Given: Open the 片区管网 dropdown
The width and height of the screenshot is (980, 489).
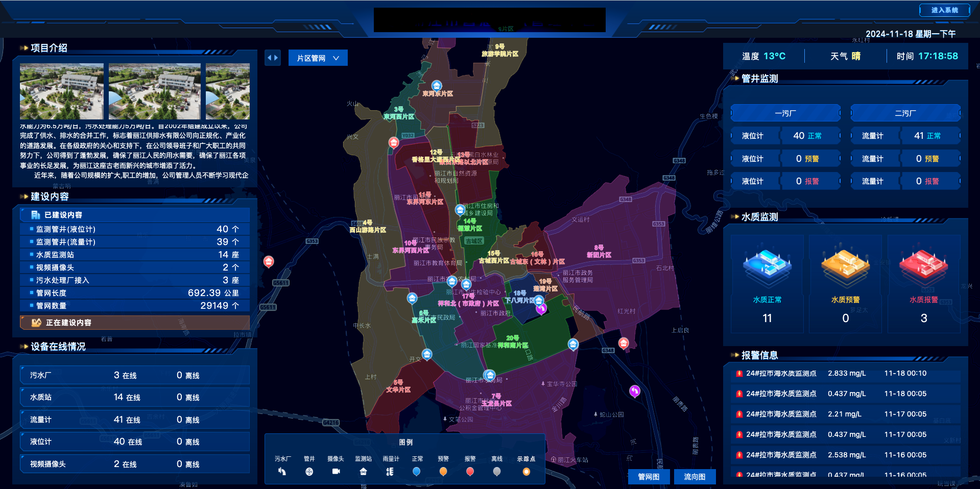Looking at the screenshot, I should click(318, 58).
